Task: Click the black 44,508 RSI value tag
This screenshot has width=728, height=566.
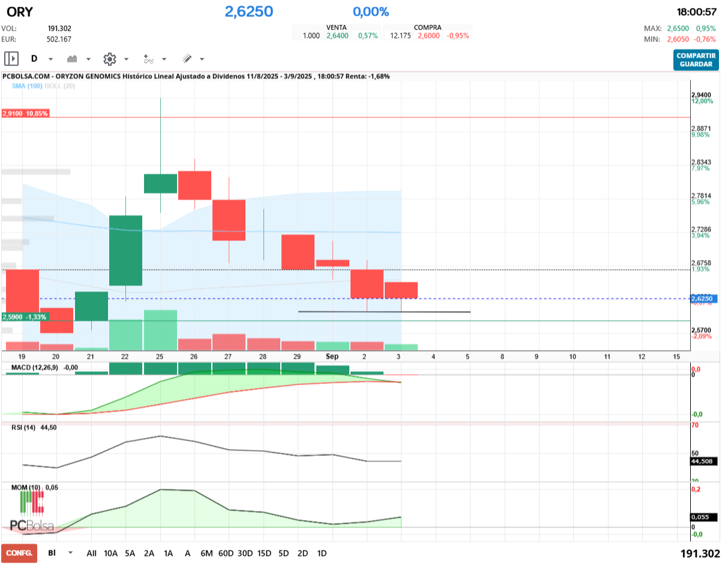Action: [702, 462]
